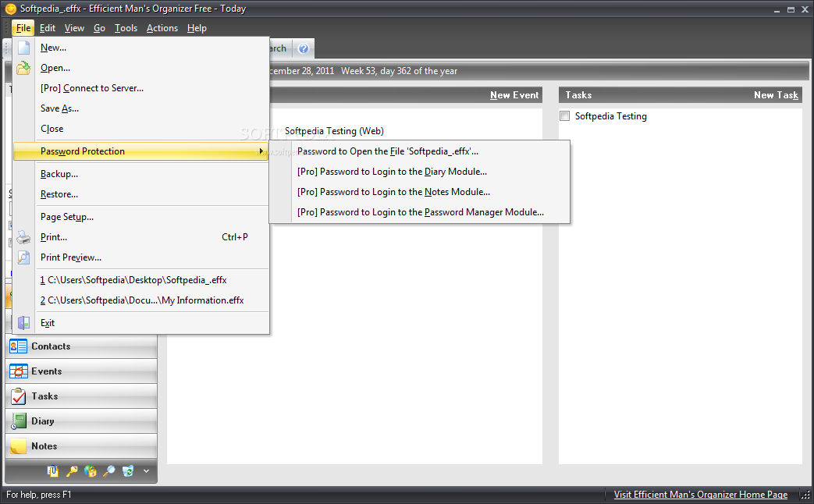Open the Edit menu

(x=48, y=28)
